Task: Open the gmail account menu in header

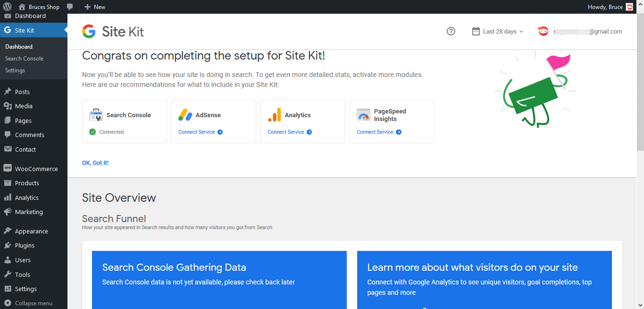Action: [580, 32]
